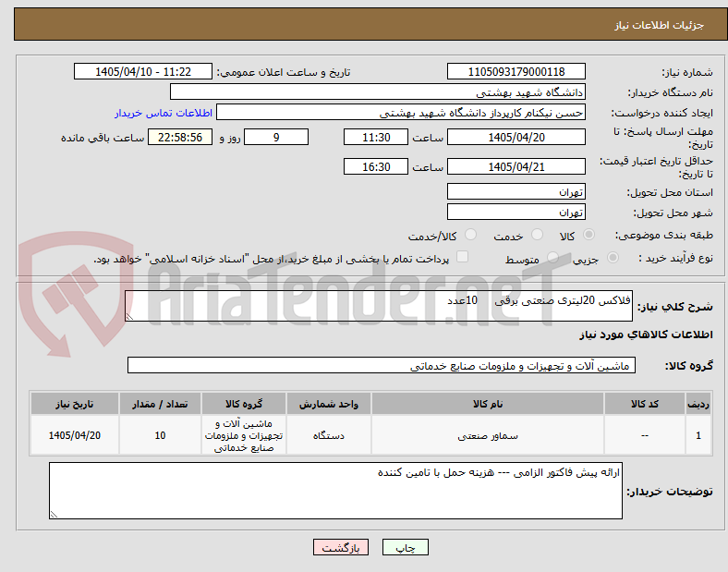This screenshot has width=728, height=572.
Task: Click the گروه کالا column header
Action: [244, 404]
